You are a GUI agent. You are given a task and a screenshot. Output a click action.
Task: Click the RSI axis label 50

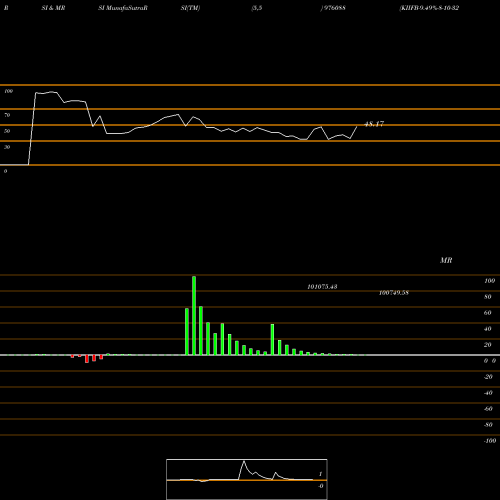(7, 131)
